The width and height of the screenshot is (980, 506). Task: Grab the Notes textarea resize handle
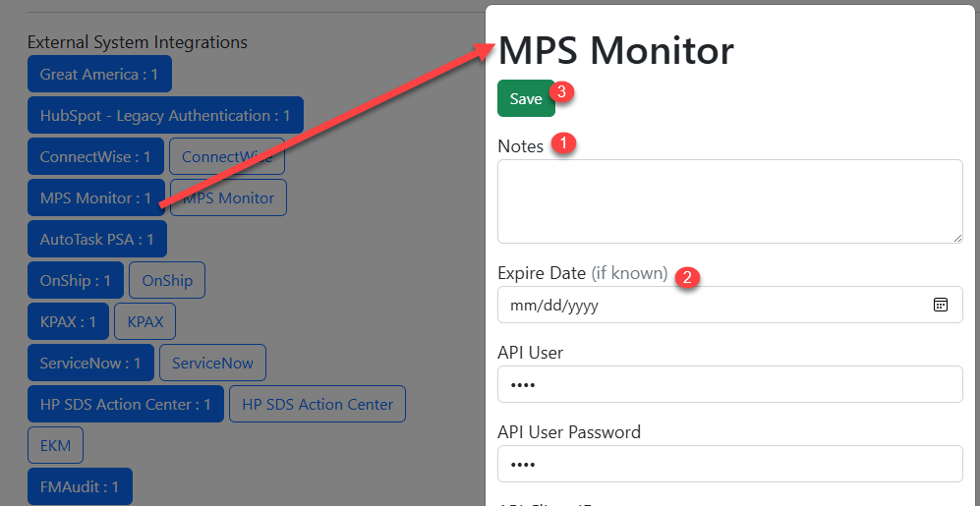pos(958,239)
